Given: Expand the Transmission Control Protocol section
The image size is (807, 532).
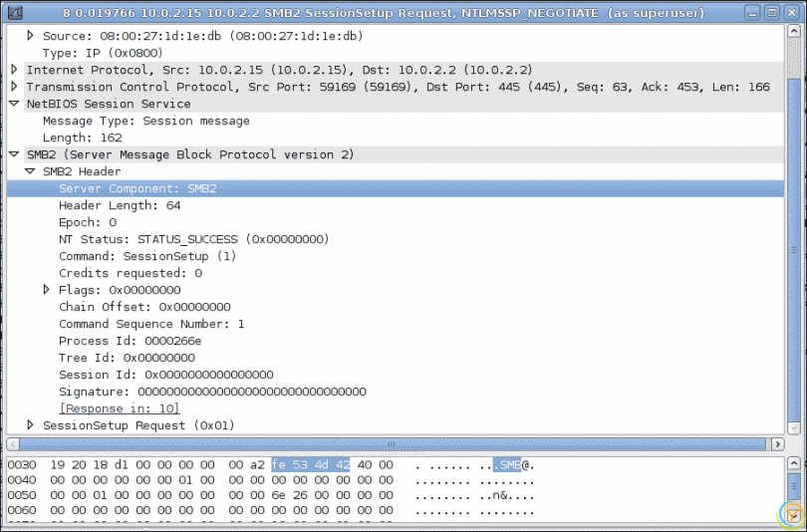Looking at the screenshot, I should coord(14,87).
